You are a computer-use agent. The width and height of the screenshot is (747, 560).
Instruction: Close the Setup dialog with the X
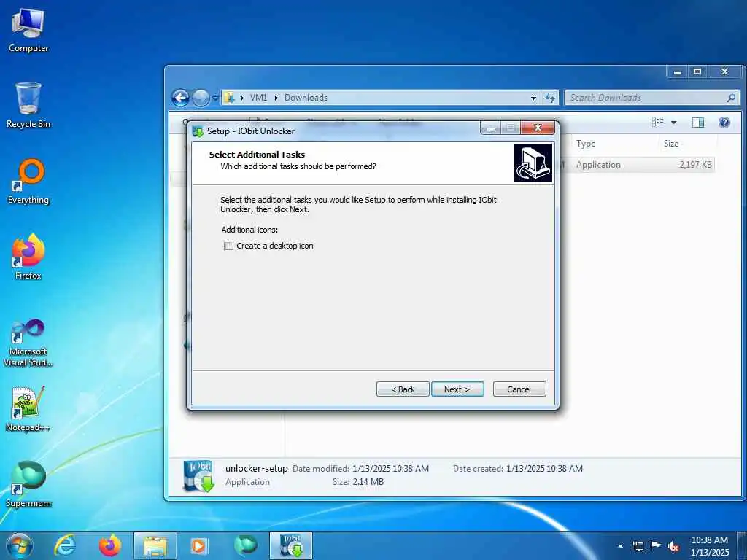(538, 128)
